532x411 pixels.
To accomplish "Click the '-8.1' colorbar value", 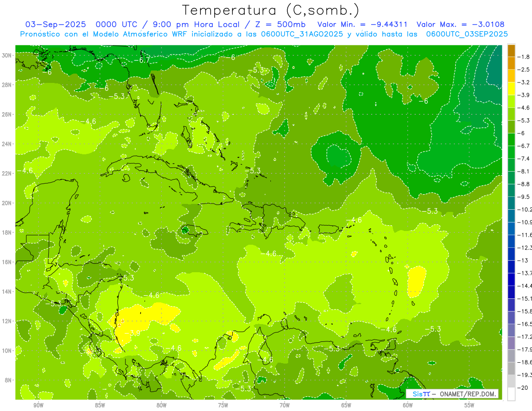I will pos(524,171).
